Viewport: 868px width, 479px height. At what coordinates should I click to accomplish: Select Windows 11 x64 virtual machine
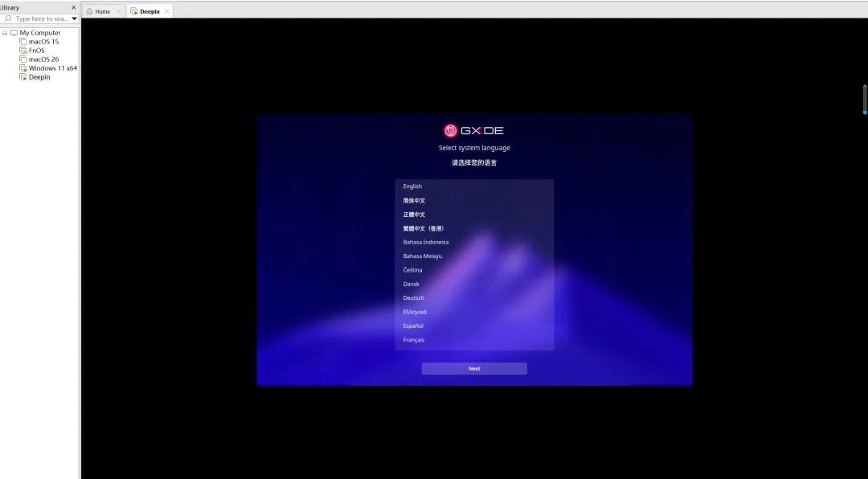click(x=52, y=68)
